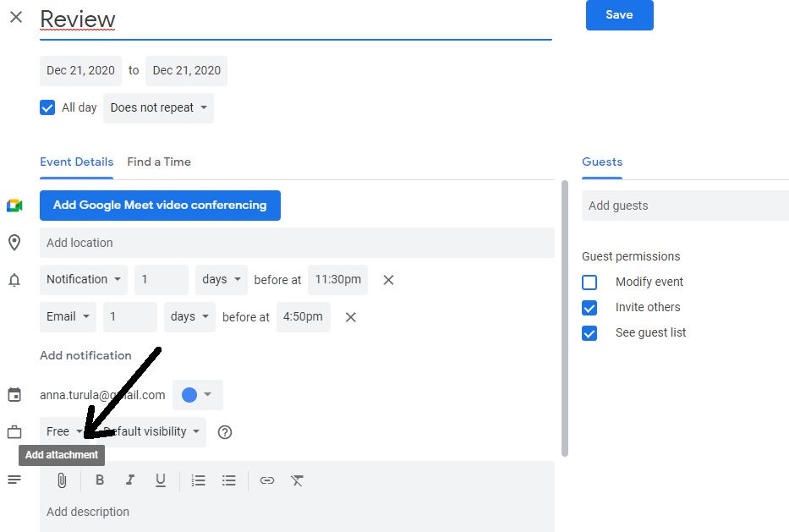This screenshot has width=789, height=532.
Task: Switch to the Event Details tab
Action: coord(76,162)
